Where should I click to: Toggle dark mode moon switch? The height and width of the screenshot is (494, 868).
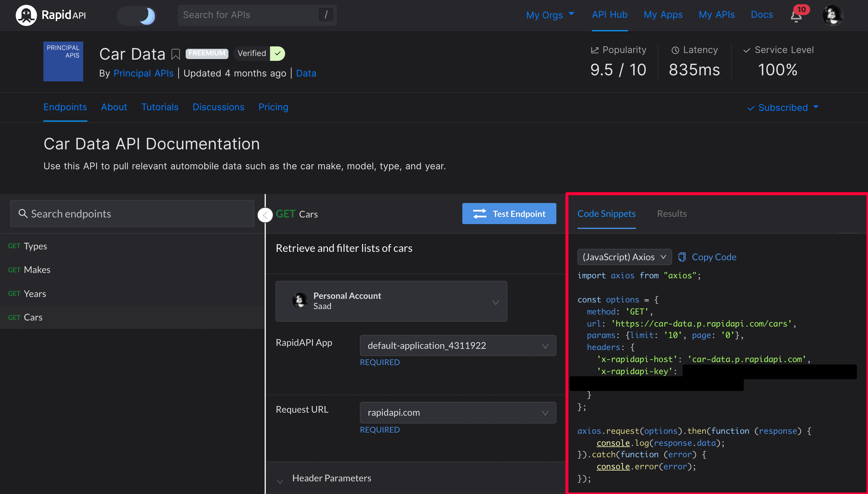click(x=137, y=16)
